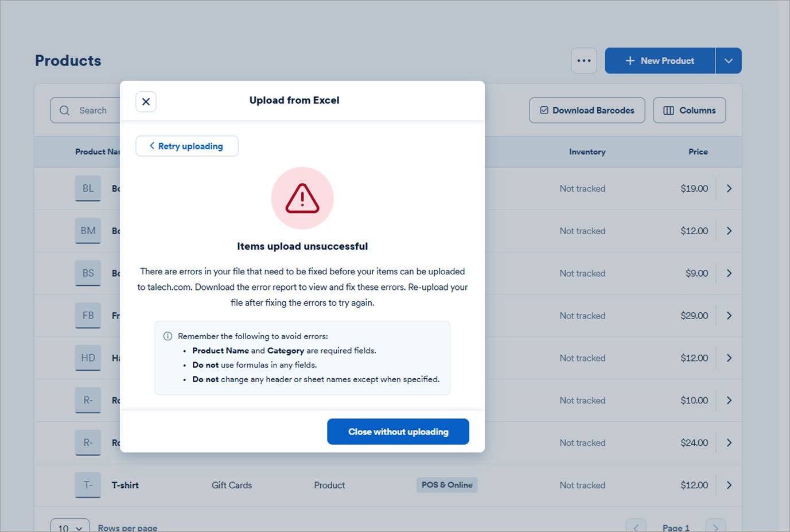Image resolution: width=790 pixels, height=532 pixels.
Task: Click the Product type cell in T-shirt row
Action: click(329, 485)
